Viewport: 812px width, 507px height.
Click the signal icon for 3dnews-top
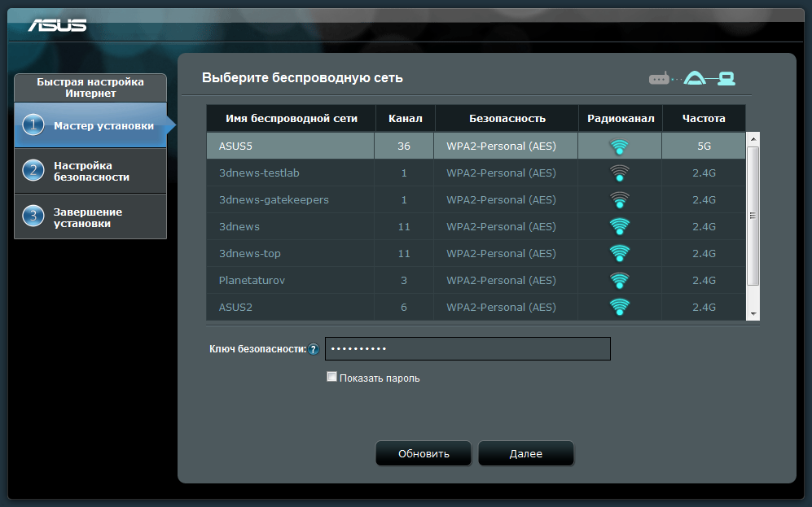click(619, 254)
